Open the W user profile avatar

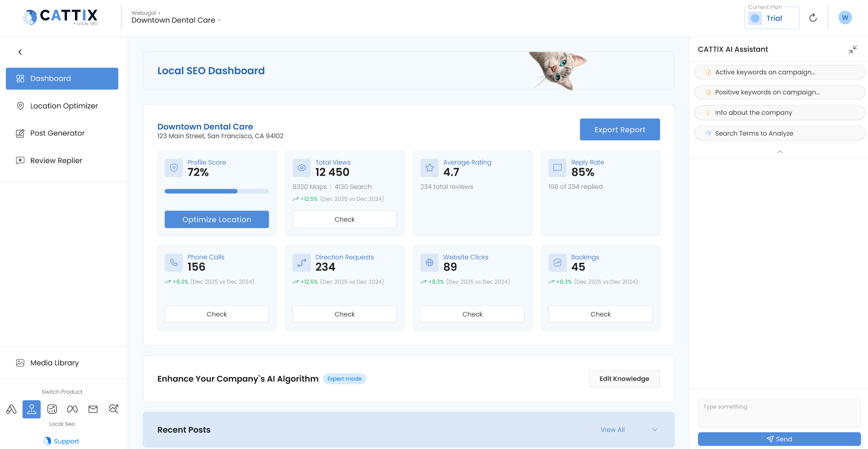845,17
